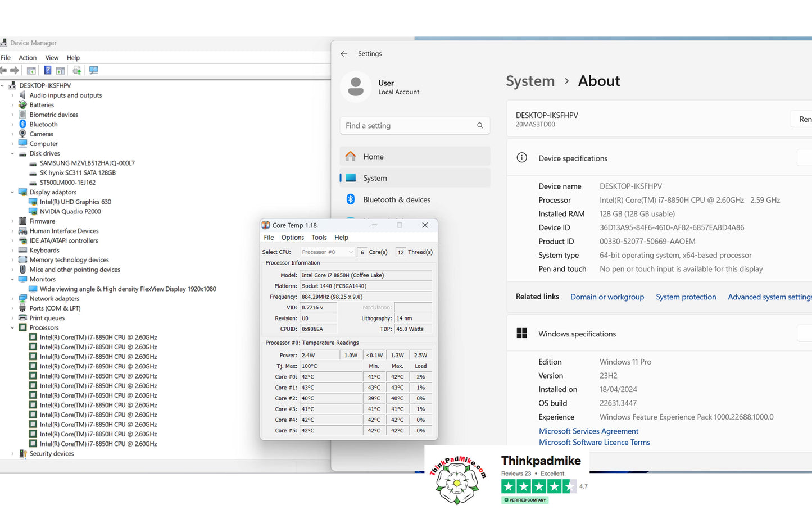Open the Options menu in Core Temp
Image resolution: width=812 pixels, height=510 pixels.
click(x=293, y=238)
